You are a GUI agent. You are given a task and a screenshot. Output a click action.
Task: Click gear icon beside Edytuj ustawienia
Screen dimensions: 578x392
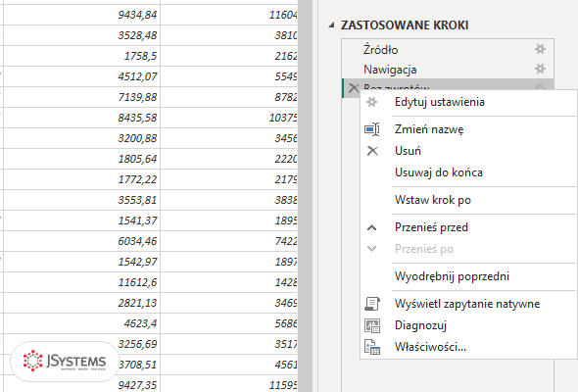(x=372, y=102)
